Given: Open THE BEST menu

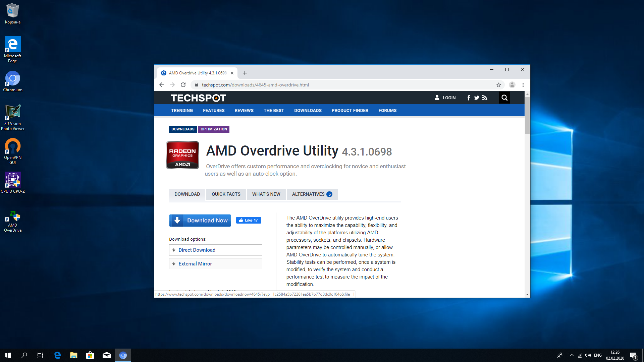Looking at the screenshot, I should pyautogui.click(x=274, y=111).
